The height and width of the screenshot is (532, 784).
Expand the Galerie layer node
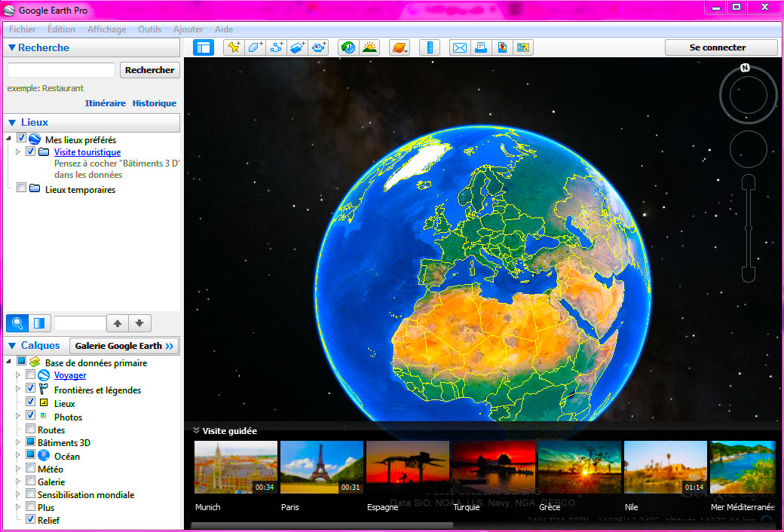pyautogui.click(x=18, y=482)
